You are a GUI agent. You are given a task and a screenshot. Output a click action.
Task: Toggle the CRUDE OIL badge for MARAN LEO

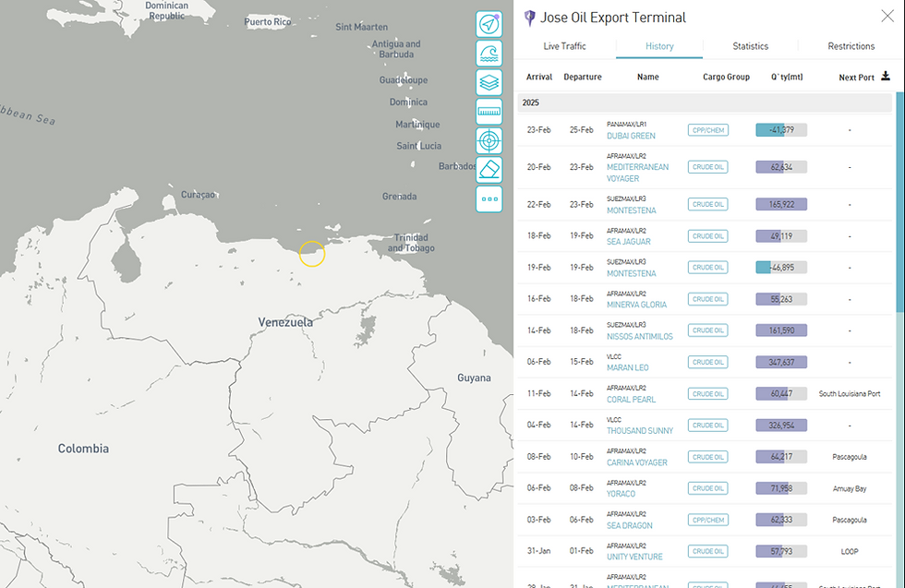[707, 362]
